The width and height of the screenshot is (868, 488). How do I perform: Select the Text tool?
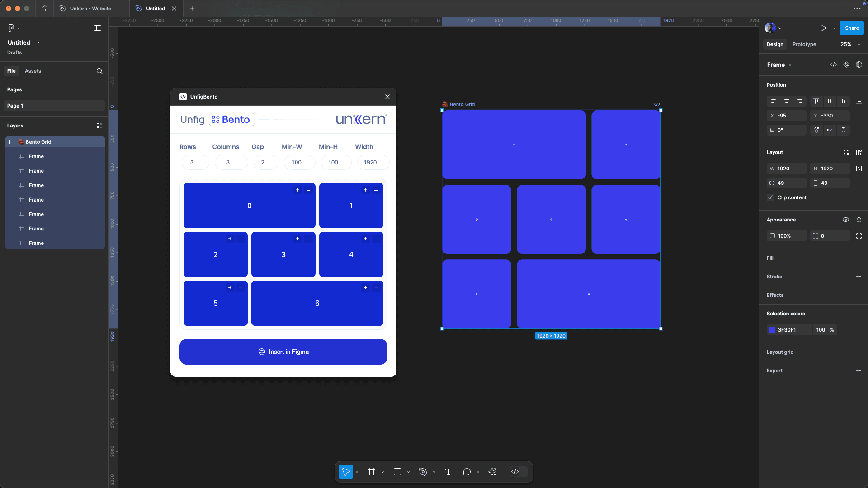448,472
